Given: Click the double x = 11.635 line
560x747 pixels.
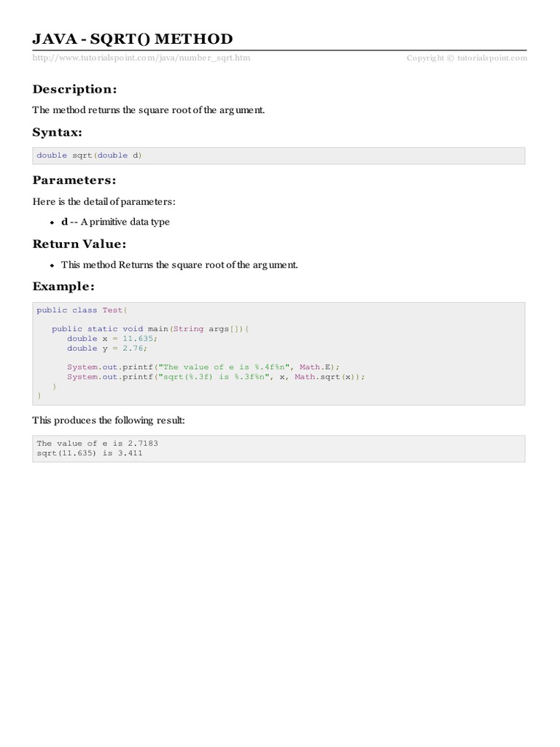Looking at the screenshot, I should click(x=112, y=338).
